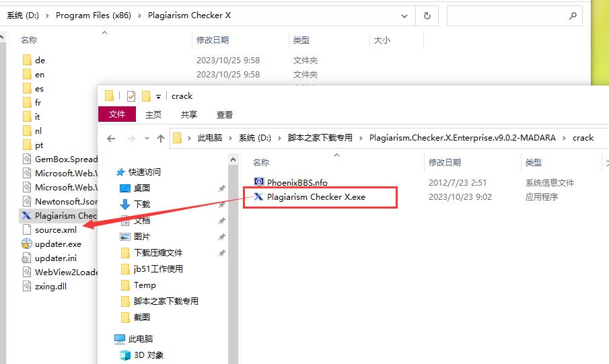This screenshot has width=609, height=364.
Task: Select the pt folder icon
Action: [27, 145]
